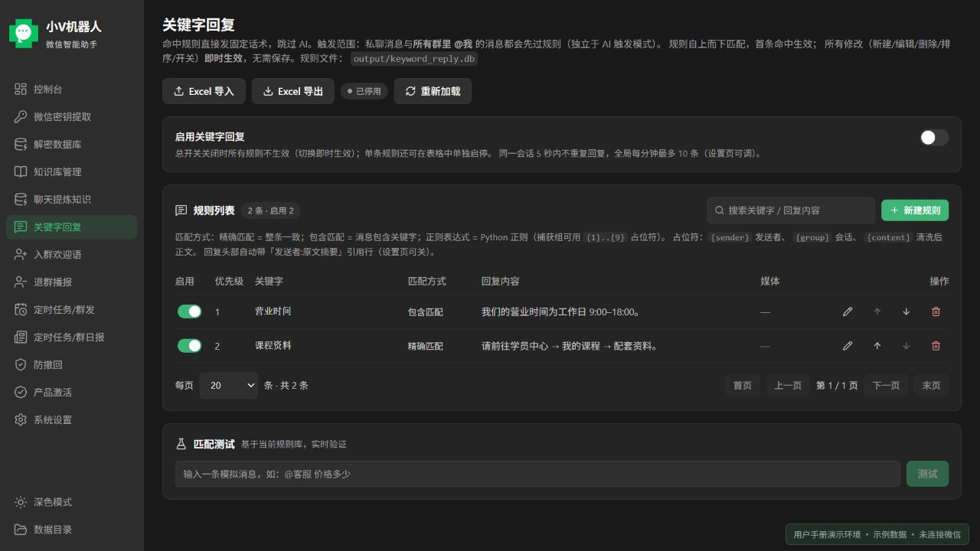The width and height of the screenshot is (980, 551).
Task: Click the database icon beside 解密数据库
Action: click(x=21, y=144)
